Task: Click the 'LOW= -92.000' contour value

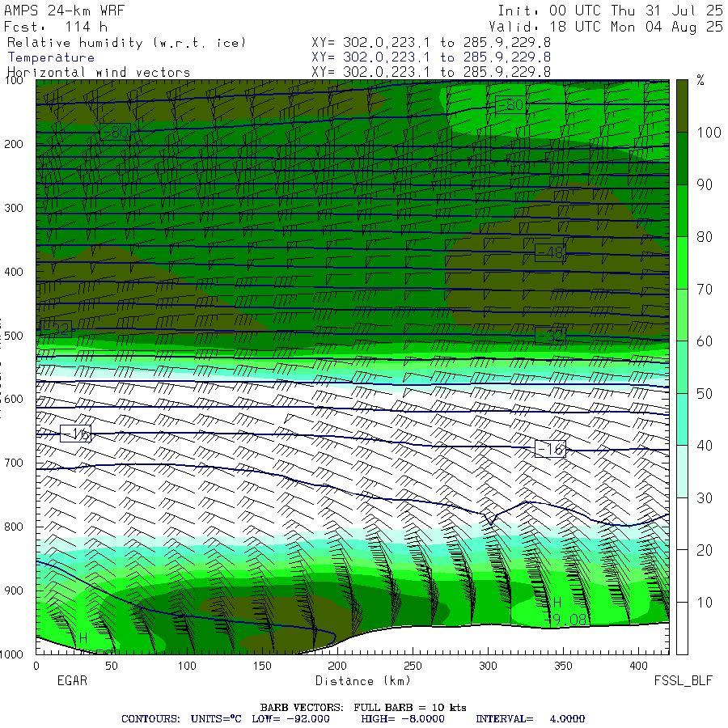Action: click(x=290, y=719)
